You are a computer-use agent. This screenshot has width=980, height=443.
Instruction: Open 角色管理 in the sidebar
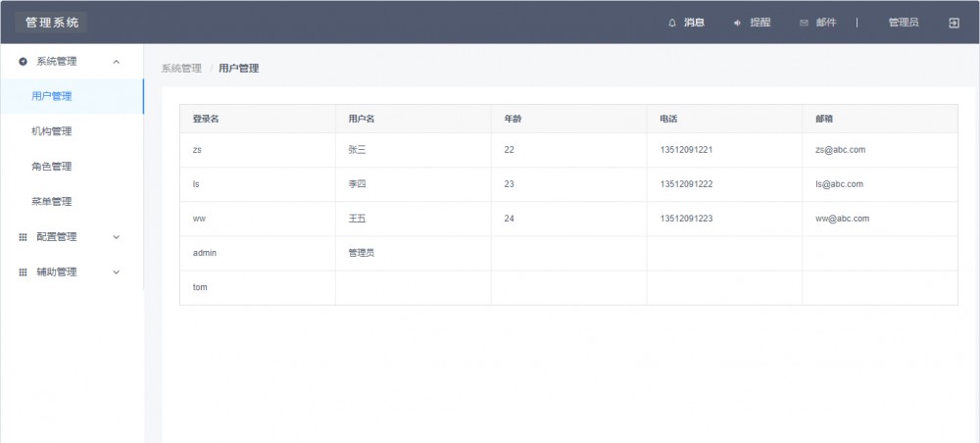click(x=72, y=167)
